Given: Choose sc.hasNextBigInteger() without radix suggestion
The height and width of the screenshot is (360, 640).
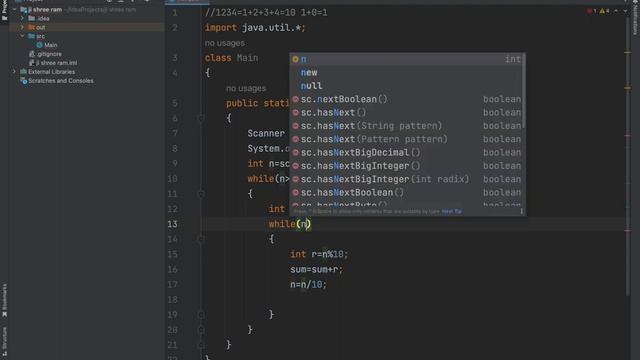Looking at the screenshot, I should pyautogui.click(x=407, y=166).
